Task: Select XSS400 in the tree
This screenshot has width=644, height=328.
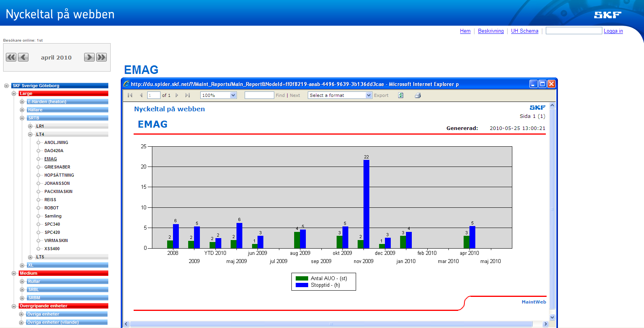Action: [x=52, y=249]
